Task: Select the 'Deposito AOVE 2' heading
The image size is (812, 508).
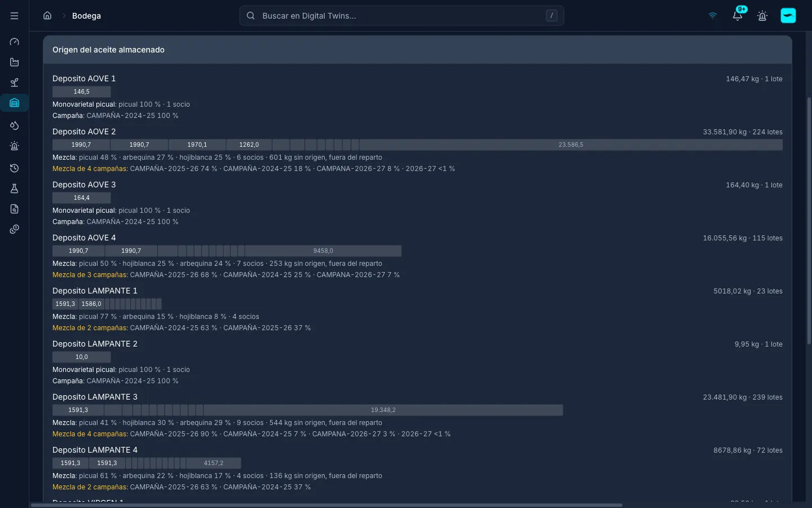Action: (x=84, y=132)
